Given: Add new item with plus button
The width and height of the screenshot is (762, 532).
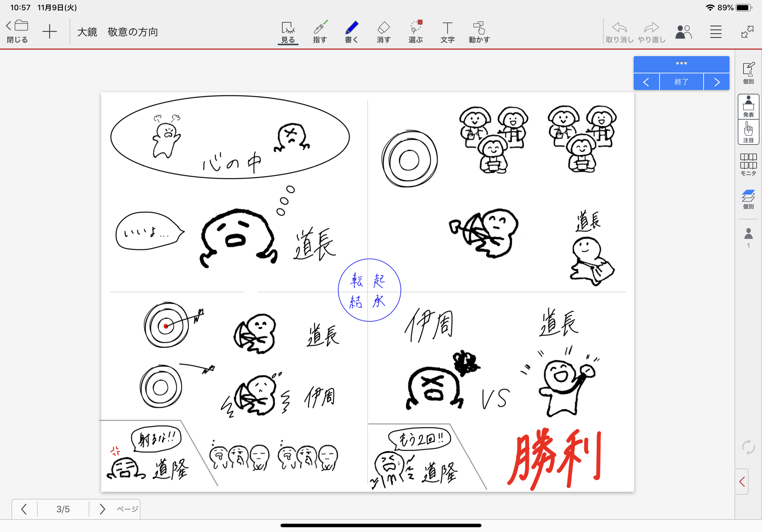Looking at the screenshot, I should 49,32.
